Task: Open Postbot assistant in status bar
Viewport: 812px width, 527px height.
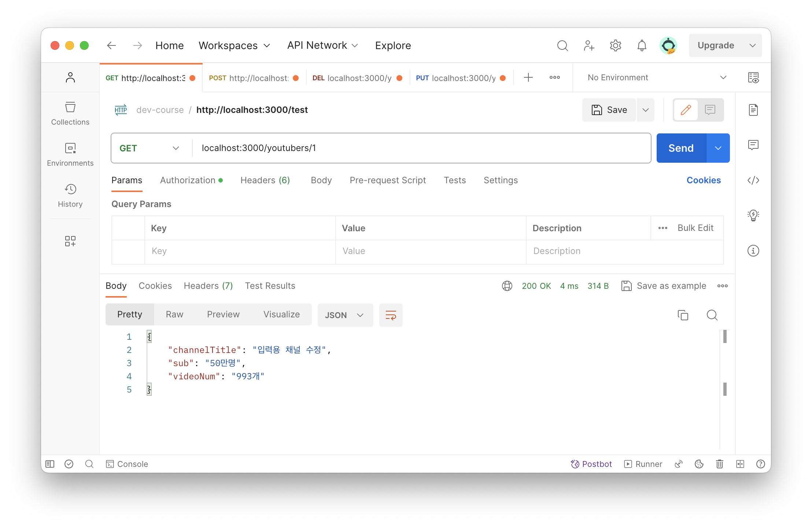Action: pos(591,464)
